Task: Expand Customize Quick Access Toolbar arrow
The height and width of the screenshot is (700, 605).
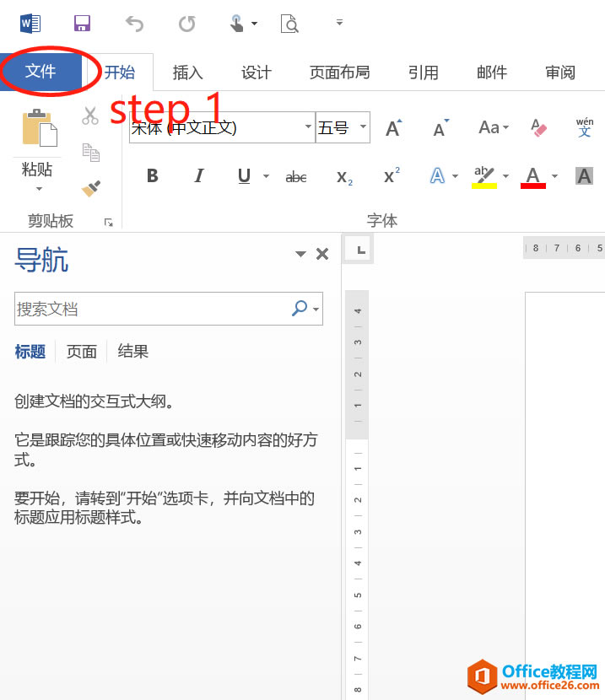Action: coord(340,22)
